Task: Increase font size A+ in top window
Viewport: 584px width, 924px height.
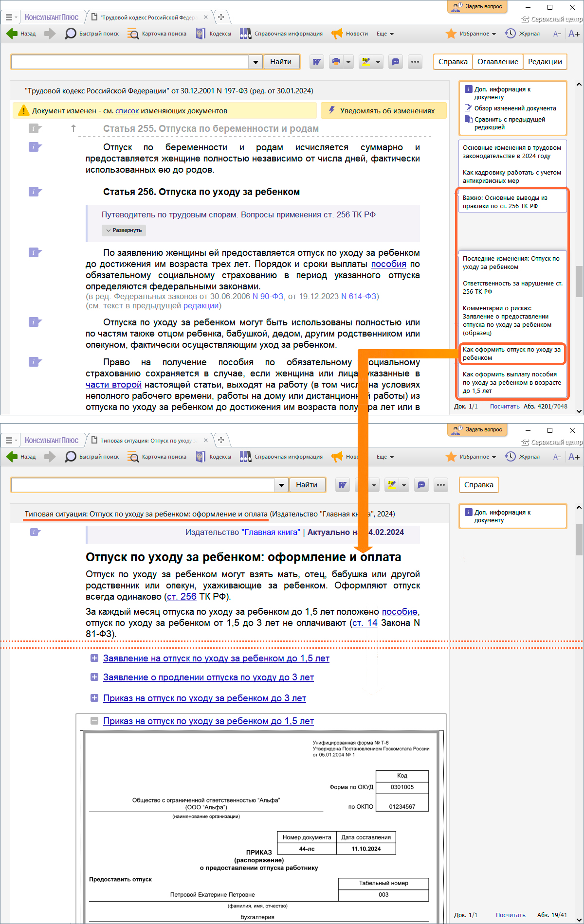Action: point(574,34)
